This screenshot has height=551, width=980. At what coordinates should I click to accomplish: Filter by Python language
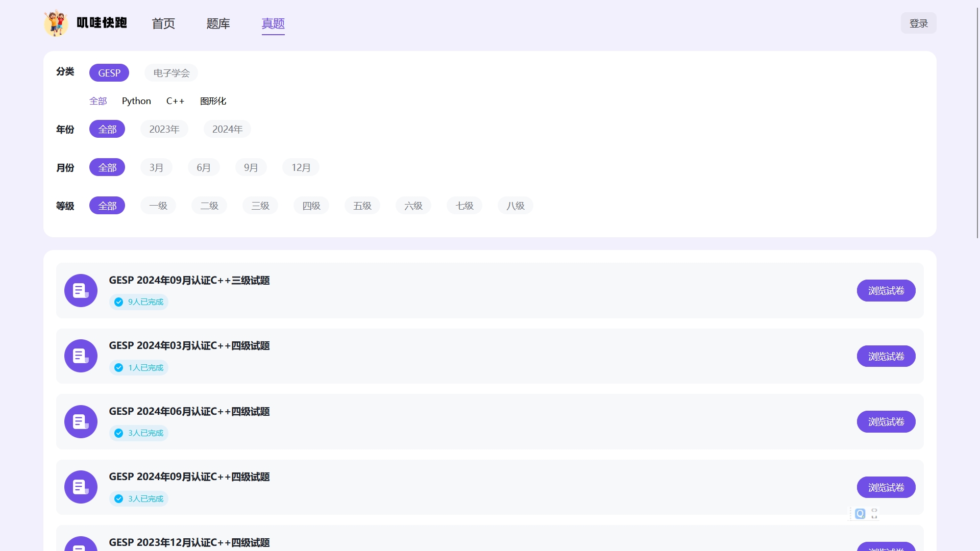pos(136,101)
